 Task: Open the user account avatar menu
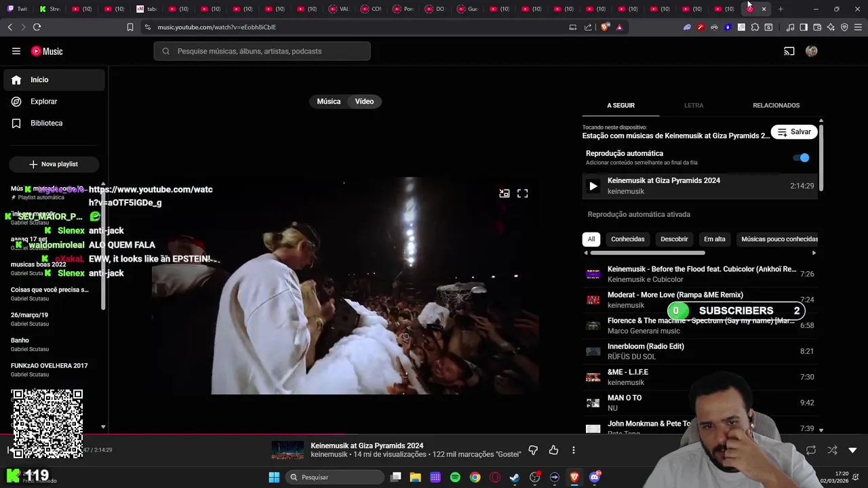click(811, 51)
